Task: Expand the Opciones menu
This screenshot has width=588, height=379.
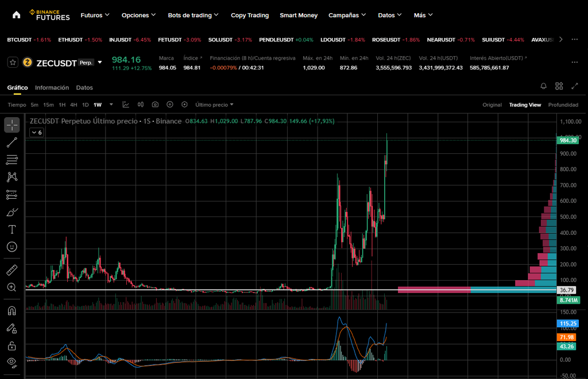Action: [138, 15]
